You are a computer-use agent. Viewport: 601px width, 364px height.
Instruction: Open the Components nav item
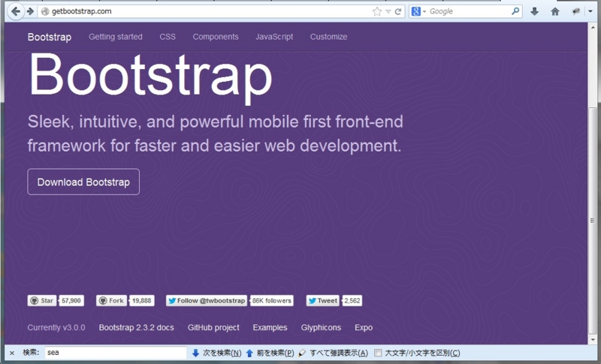pos(216,37)
